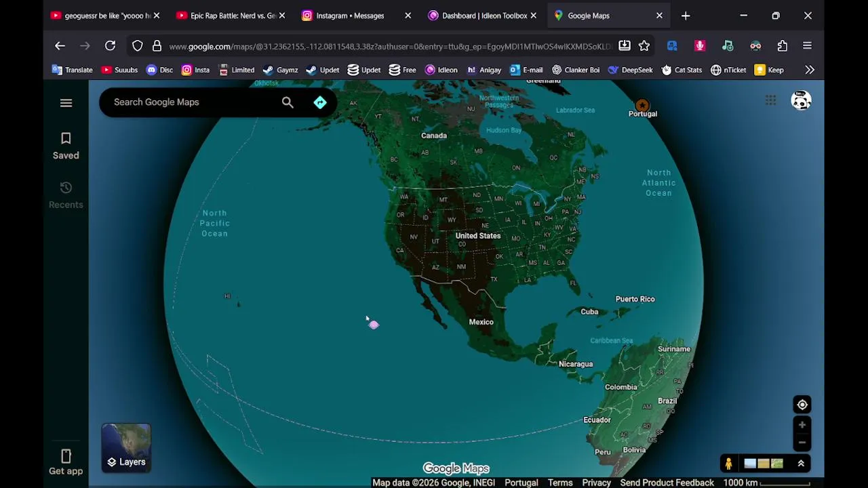
Task: Open the Google Maps hamburger menu
Action: 66,102
